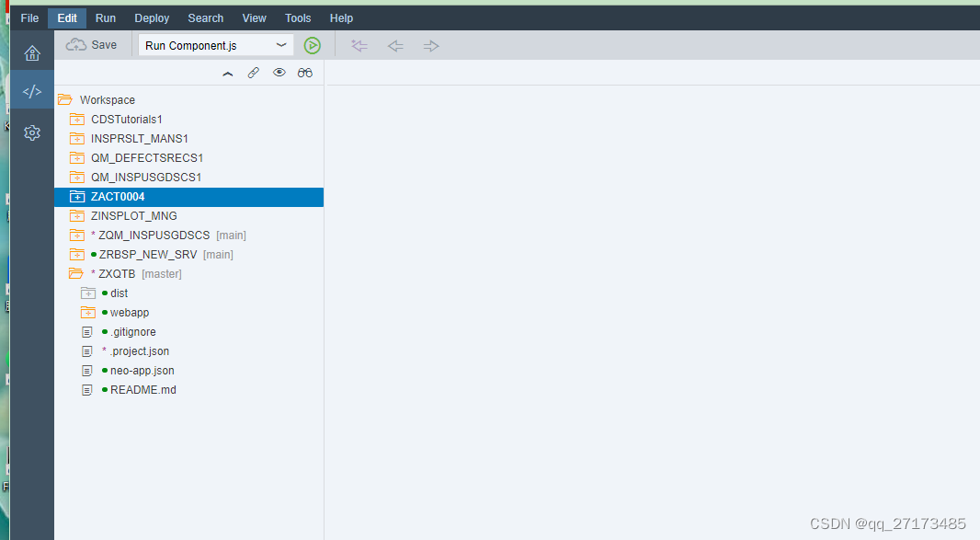Run the Component.js configuration with the green button
This screenshot has height=540, width=980.
(x=312, y=45)
